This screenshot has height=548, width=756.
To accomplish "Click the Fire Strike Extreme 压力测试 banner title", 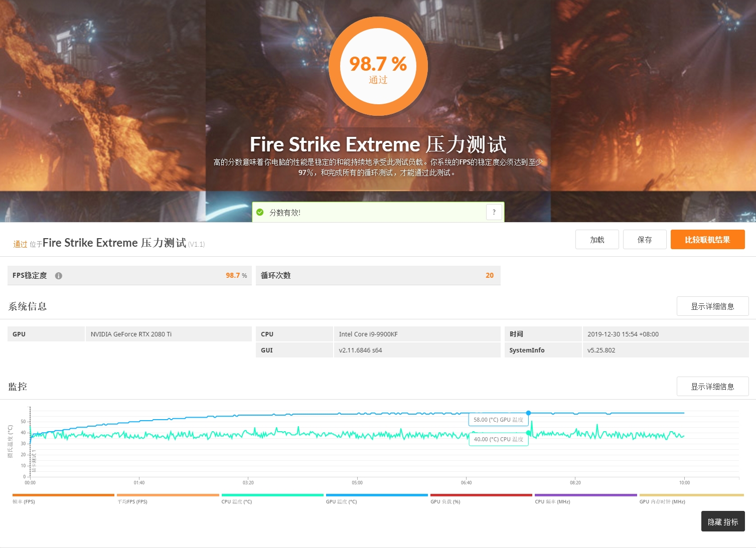I will pos(378,144).
